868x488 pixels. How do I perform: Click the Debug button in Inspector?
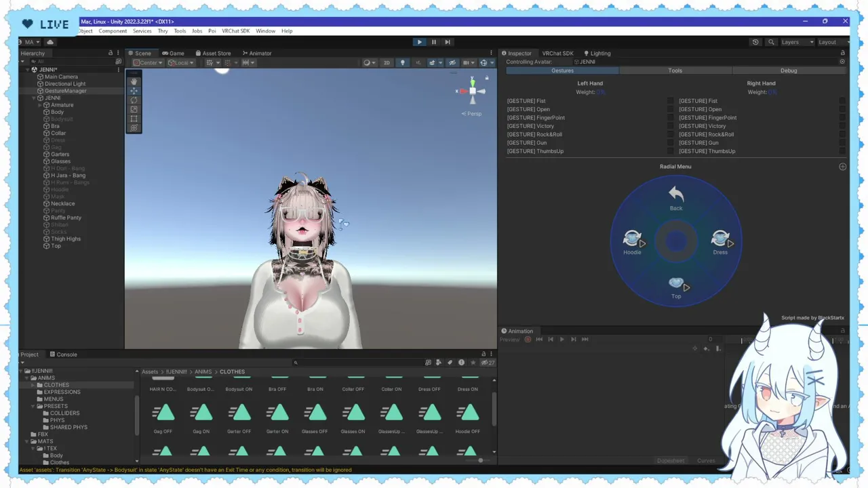click(789, 70)
